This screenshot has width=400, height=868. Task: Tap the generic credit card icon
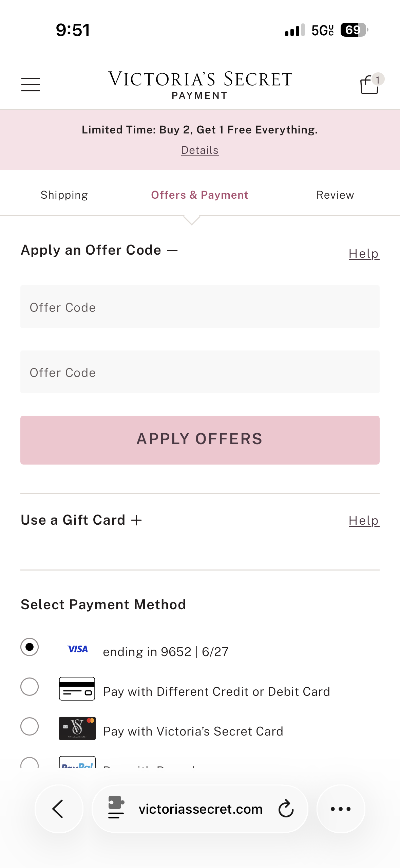[77, 689]
